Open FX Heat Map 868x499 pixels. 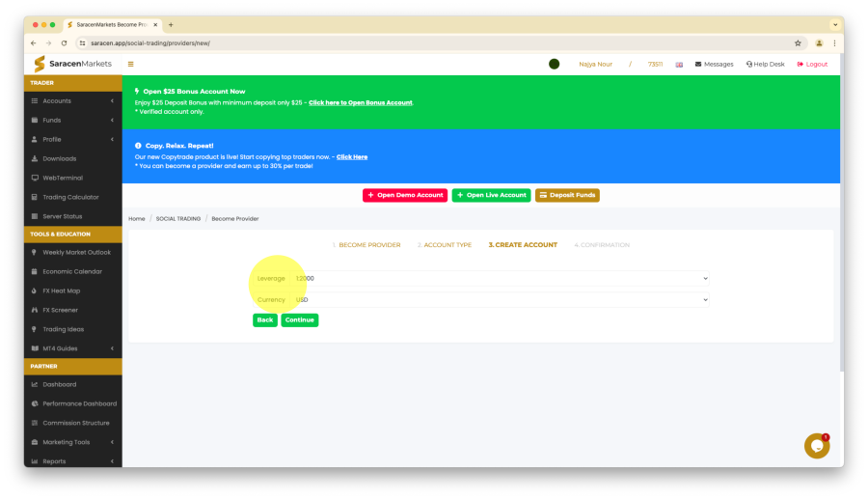[72, 291]
